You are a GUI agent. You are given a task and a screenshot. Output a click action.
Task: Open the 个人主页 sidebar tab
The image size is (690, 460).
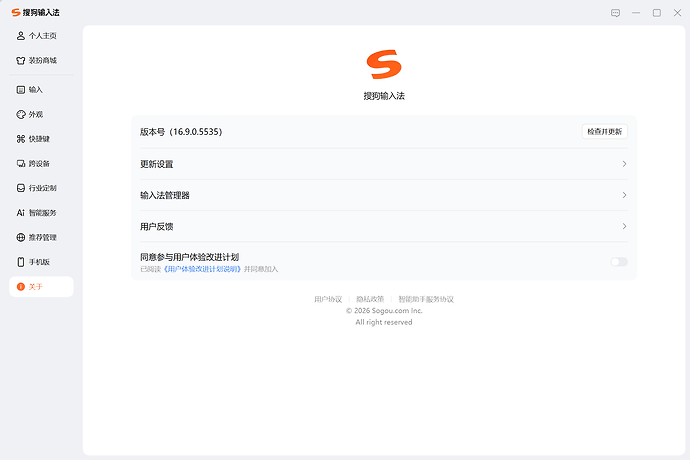41,36
